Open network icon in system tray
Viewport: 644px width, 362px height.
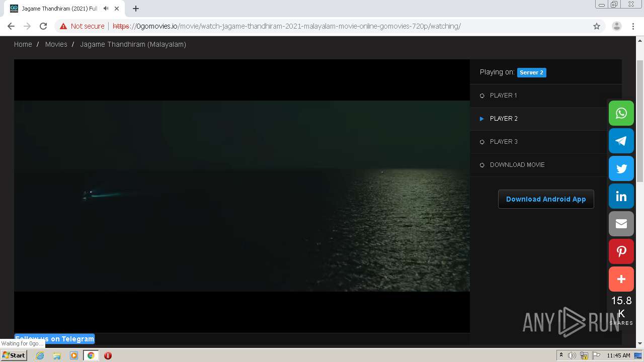[x=584, y=355]
